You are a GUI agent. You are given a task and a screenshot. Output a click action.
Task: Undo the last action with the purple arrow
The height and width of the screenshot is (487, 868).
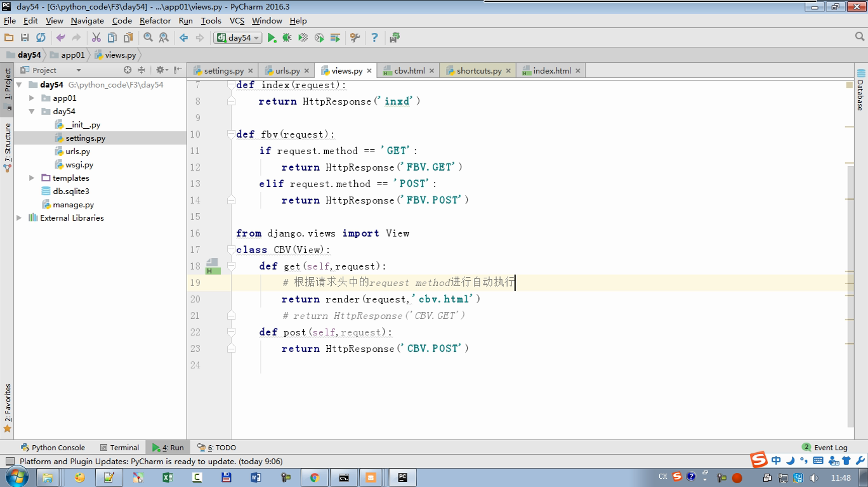(x=60, y=38)
